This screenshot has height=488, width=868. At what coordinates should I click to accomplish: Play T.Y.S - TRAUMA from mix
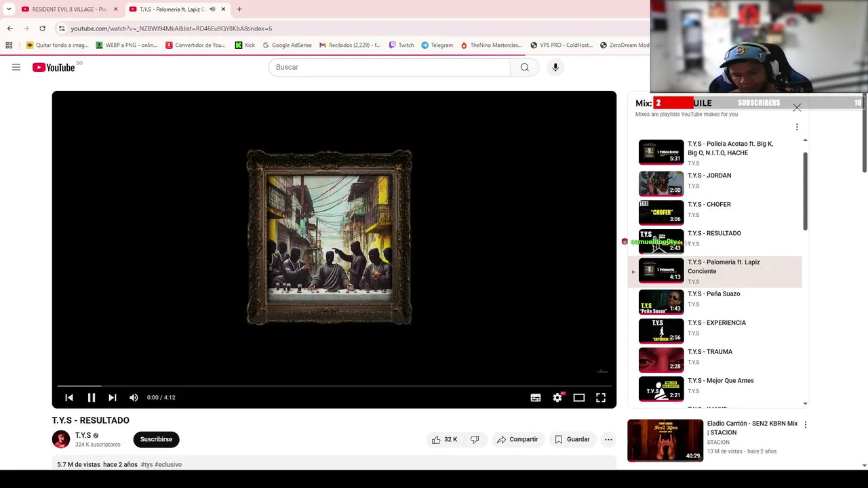715,360
